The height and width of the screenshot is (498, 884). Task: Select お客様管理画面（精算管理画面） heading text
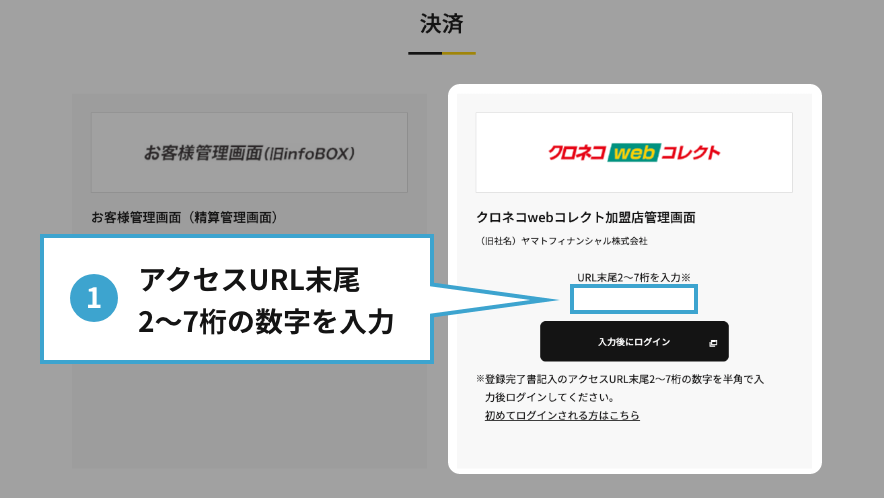click(x=184, y=217)
